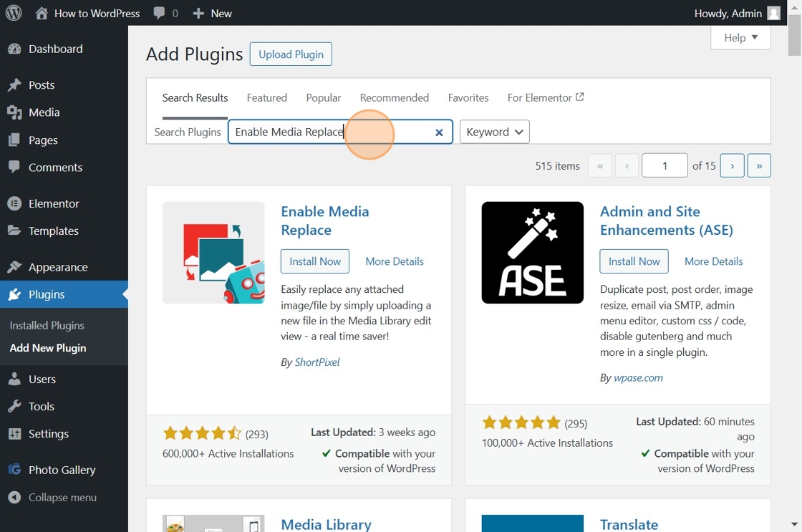This screenshot has height=532, width=802.
Task: Clear the plugin search with the X
Action: pos(439,132)
